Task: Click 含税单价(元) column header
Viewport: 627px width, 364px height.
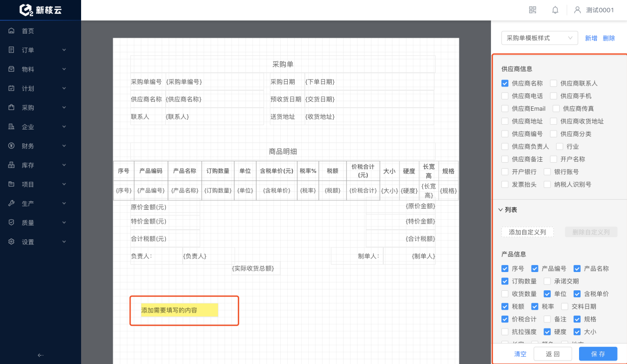Action: [276, 171]
